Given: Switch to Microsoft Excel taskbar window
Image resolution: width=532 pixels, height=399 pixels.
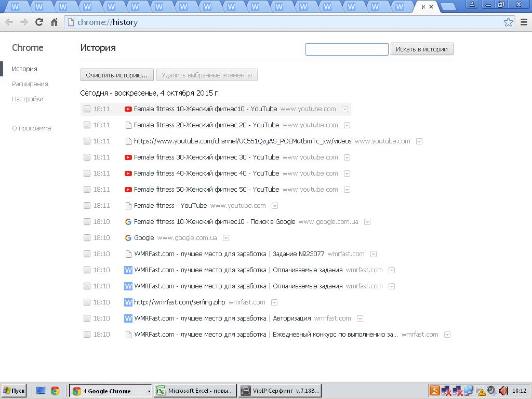Looking at the screenshot, I should [195, 391].
